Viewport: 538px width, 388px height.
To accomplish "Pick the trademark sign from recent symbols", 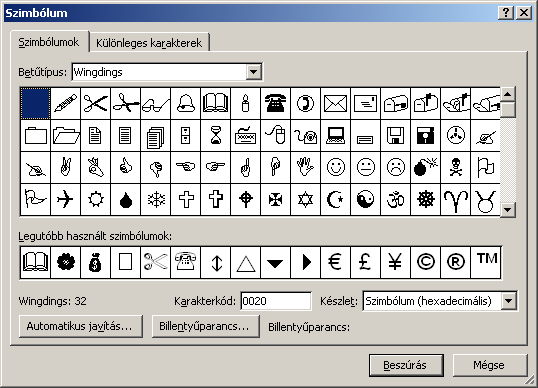I will coord(486,262).
